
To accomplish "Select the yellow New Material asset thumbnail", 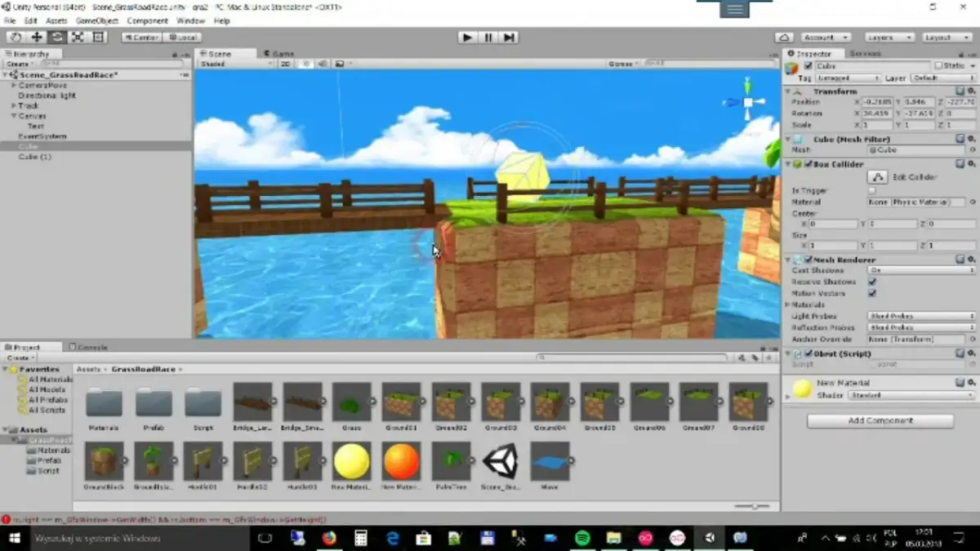I will 351,462.
